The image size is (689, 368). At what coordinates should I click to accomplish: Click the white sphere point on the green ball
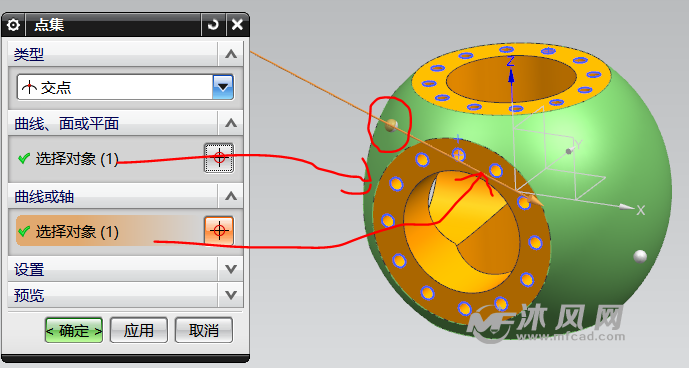click(640, 256)
